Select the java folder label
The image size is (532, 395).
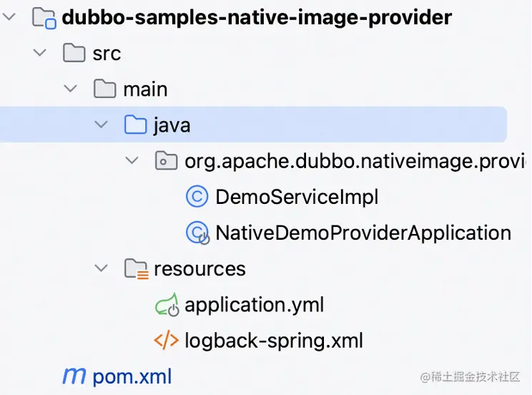point(172,126)
